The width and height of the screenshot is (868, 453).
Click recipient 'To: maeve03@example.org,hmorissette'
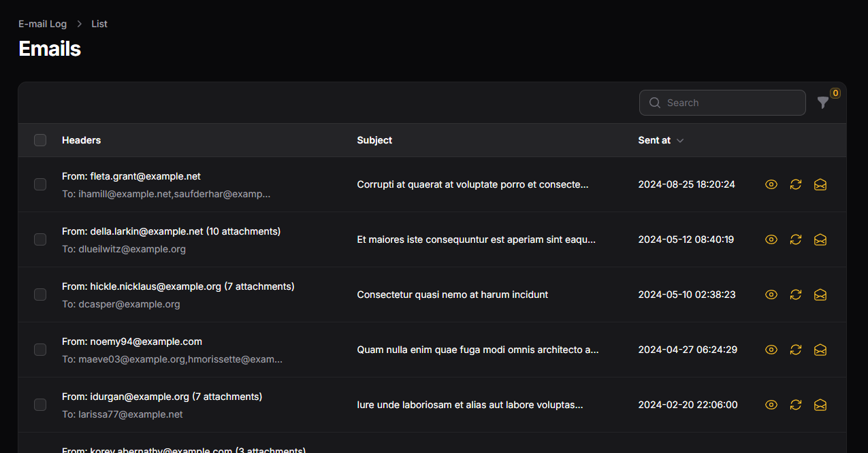click(x=172, y=359)
